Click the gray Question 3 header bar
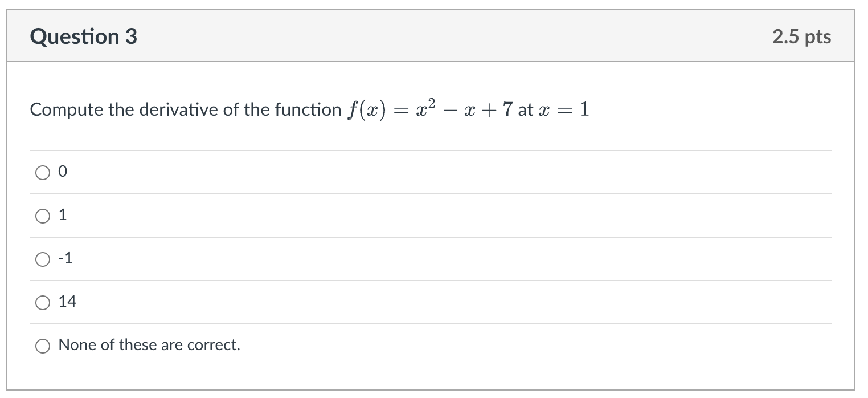This screenshot has width=868, height=398. pos(433,36)
